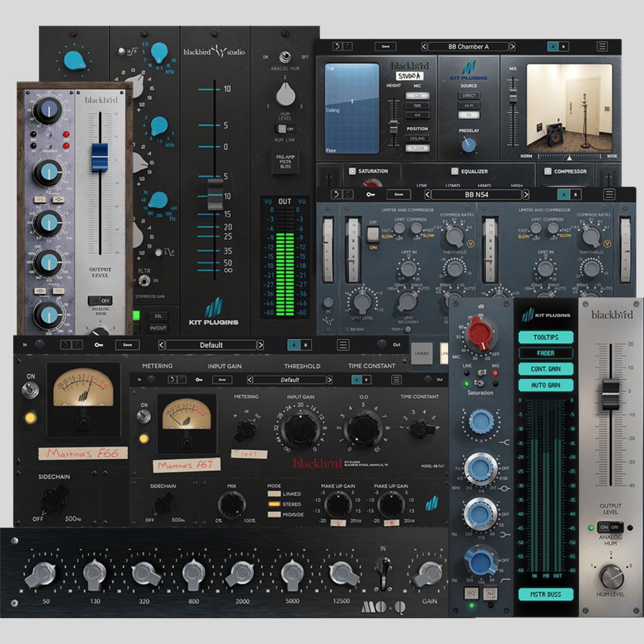
Task: Select LINKED mode on the F67 compressor
Action: 275,494
